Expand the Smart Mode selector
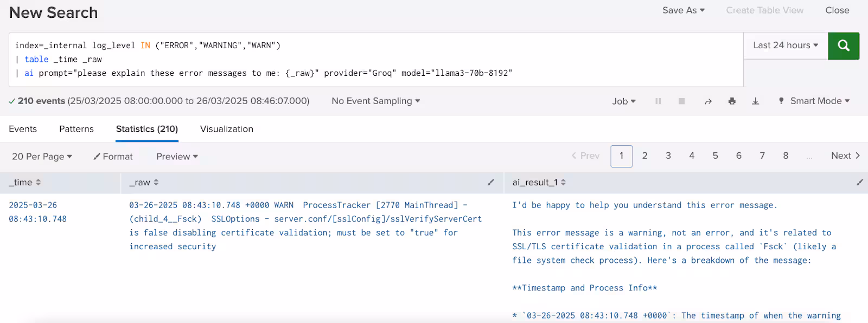Image resolution: width=868 pixels, height=323 pixels. pyautogui.click(x=814, y=101)
